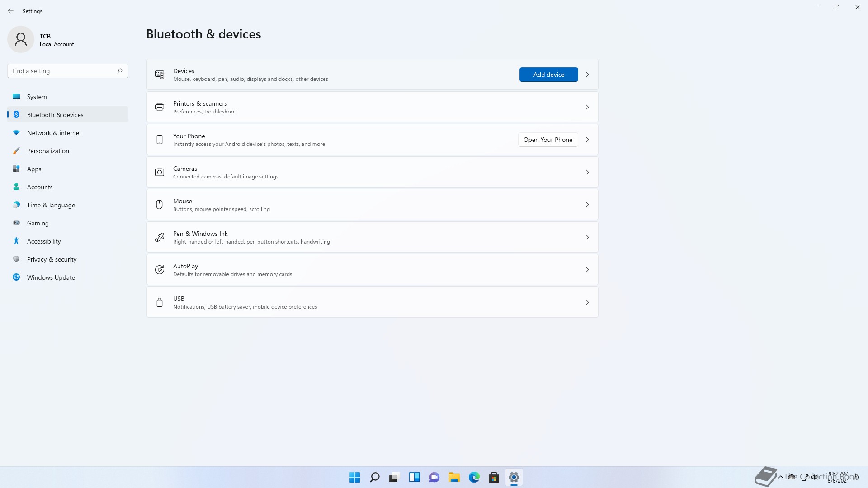Expand the USB row chevron
868x488 pixels.
coord(587,302)
